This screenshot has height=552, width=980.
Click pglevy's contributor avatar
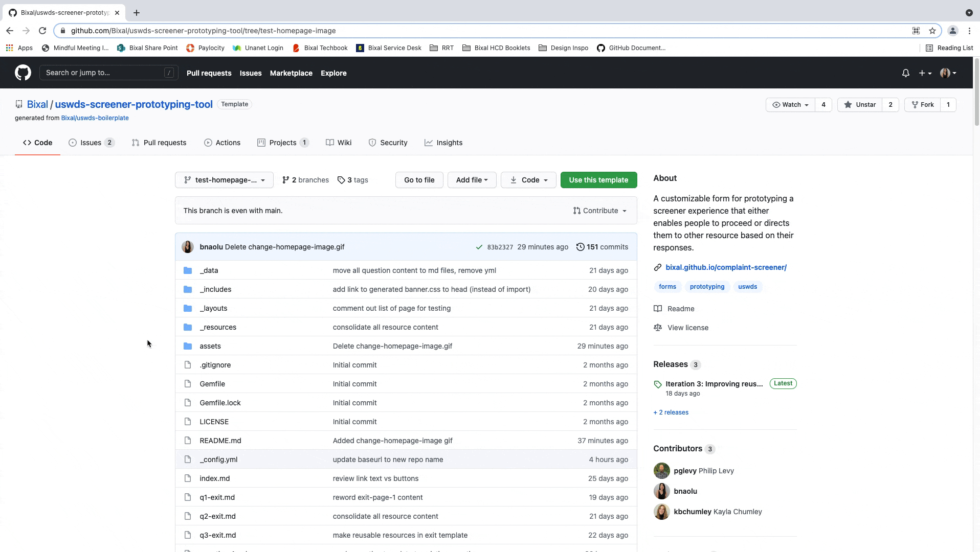point(661,471)
